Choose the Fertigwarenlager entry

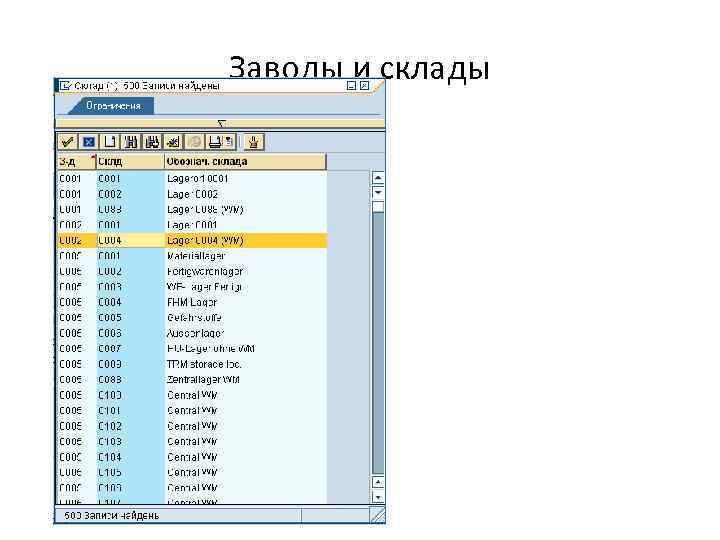tap(191, 271)
